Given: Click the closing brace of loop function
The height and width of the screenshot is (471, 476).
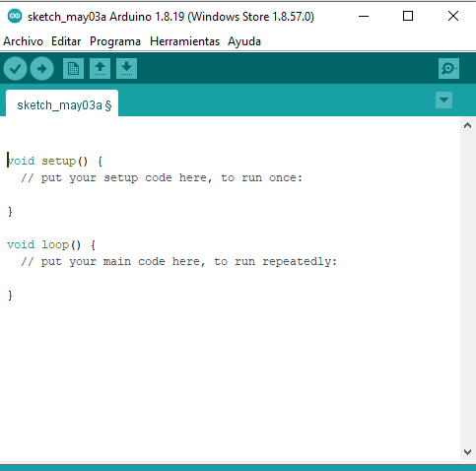Looking at the screenshot, I should (10, 296).
